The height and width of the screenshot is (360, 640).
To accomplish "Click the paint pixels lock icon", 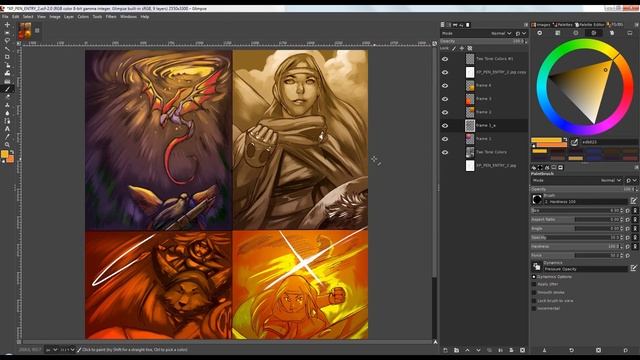I will pyautogui.click(x=454, y=48).
